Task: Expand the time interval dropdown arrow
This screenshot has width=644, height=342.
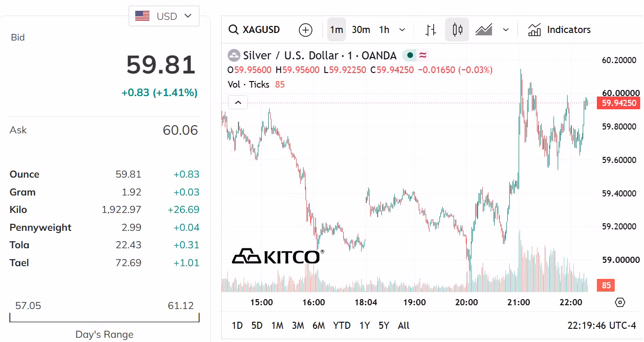Action: 402,30
